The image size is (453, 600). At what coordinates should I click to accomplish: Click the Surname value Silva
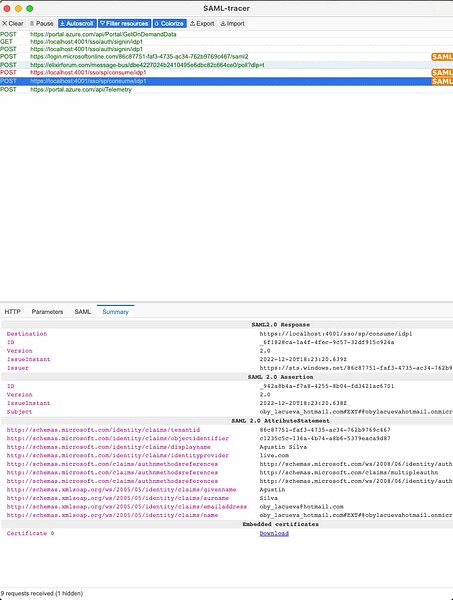pos(269,498)
